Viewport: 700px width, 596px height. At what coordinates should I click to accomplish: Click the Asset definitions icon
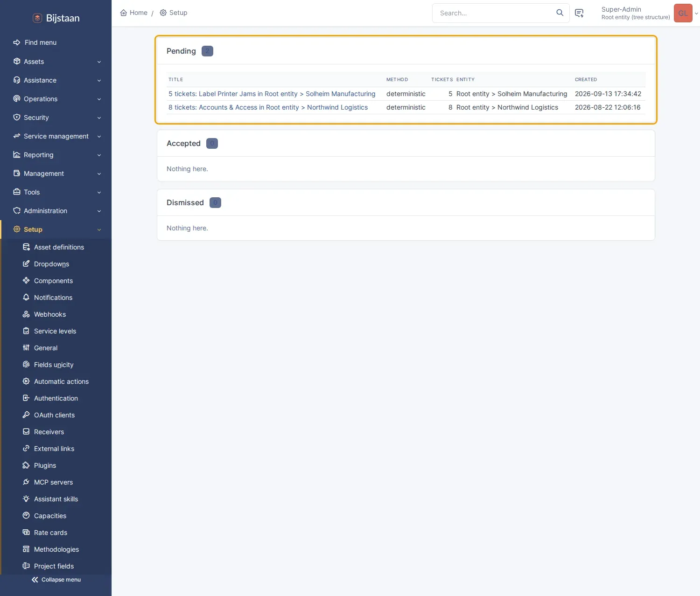[x=26, y=247]
